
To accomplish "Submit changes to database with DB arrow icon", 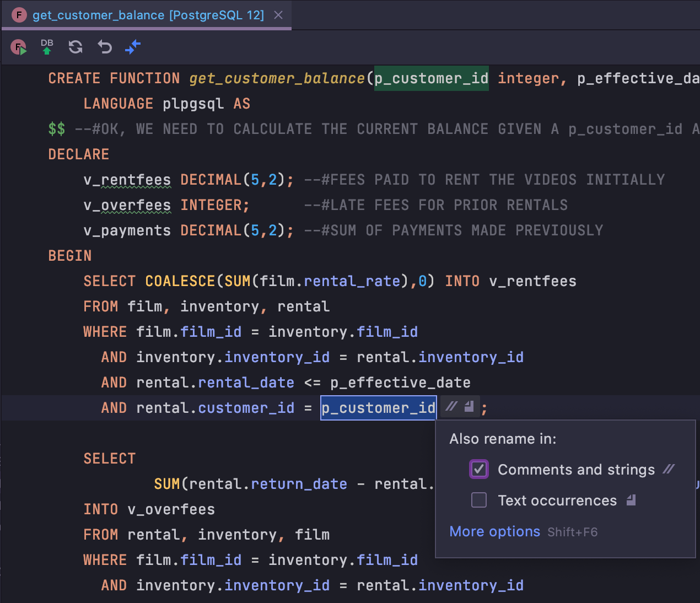I will click(47, 47).
